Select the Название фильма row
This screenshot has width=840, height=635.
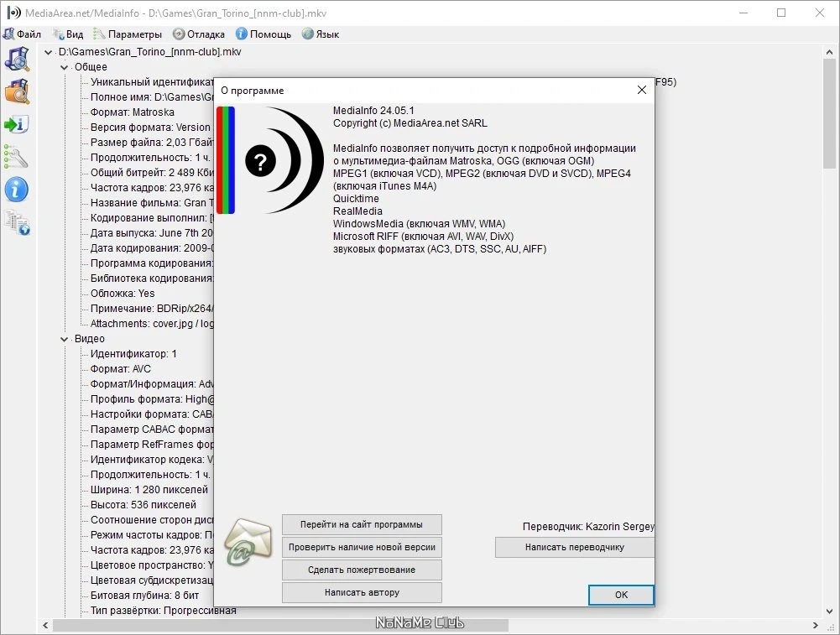coord(152,203)
